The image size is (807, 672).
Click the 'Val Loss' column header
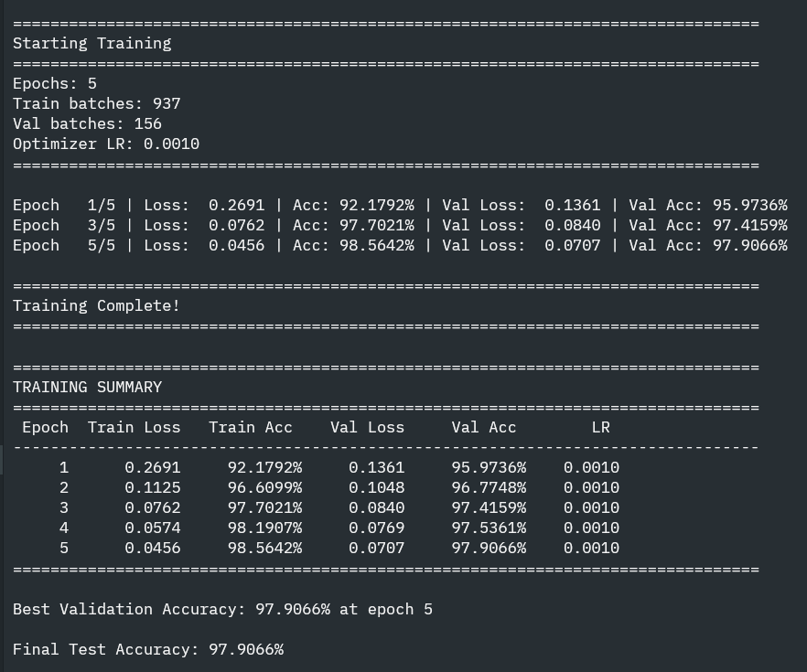pos(368,427)
